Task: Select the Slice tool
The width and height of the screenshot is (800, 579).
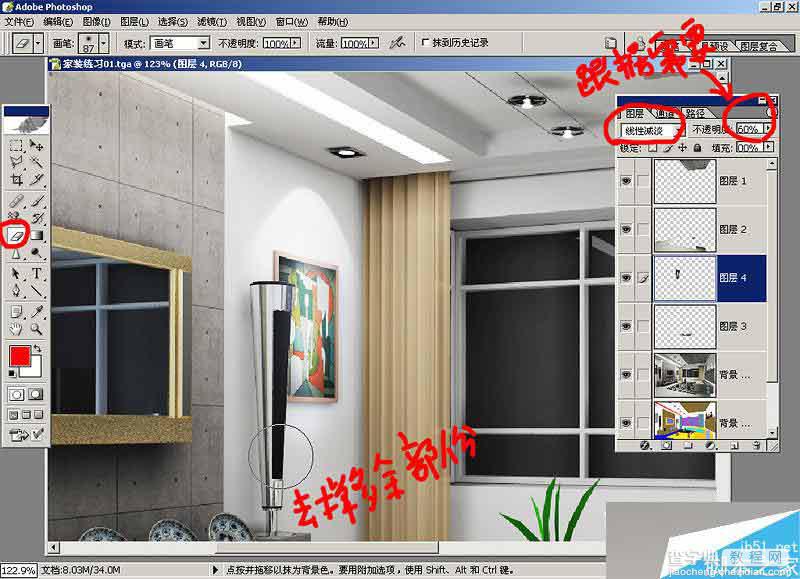Action: click(x=36, y=180)
